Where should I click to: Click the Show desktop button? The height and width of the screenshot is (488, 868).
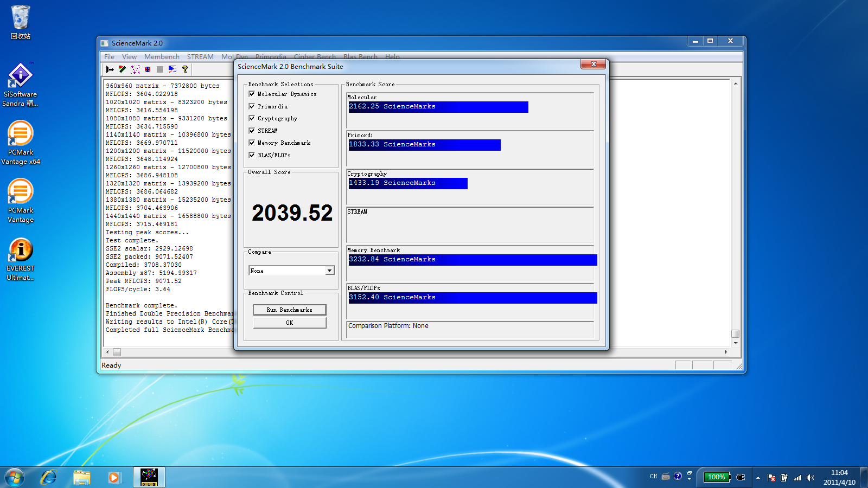[x=864, y=477]
